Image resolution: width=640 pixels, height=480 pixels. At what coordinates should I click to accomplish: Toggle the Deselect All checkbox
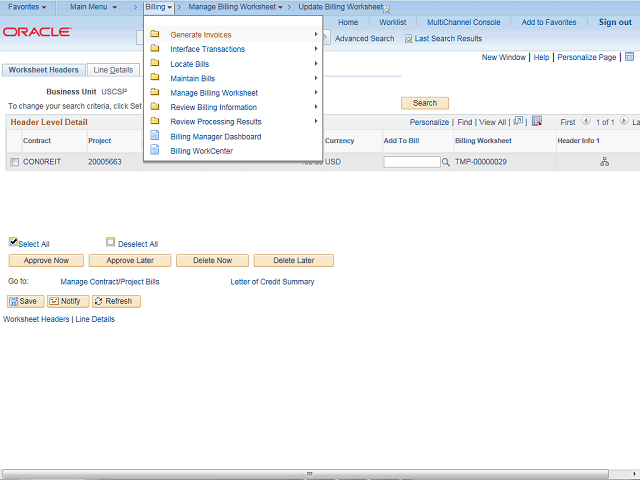[110, 242]
